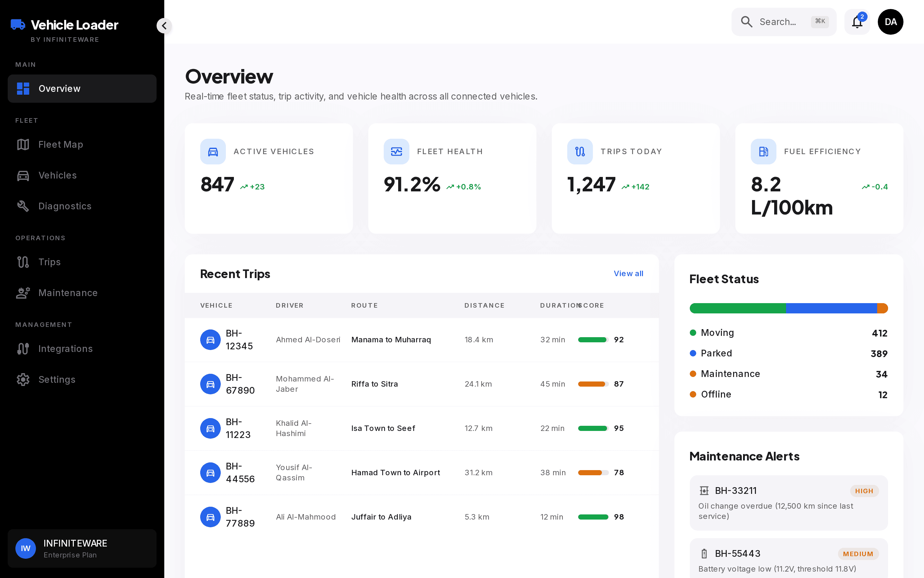Screen dimensions: 924x578
Task: Click the score bar for Hamad Town to Airport
Action: pyautogui.click(x=593, y=473)
